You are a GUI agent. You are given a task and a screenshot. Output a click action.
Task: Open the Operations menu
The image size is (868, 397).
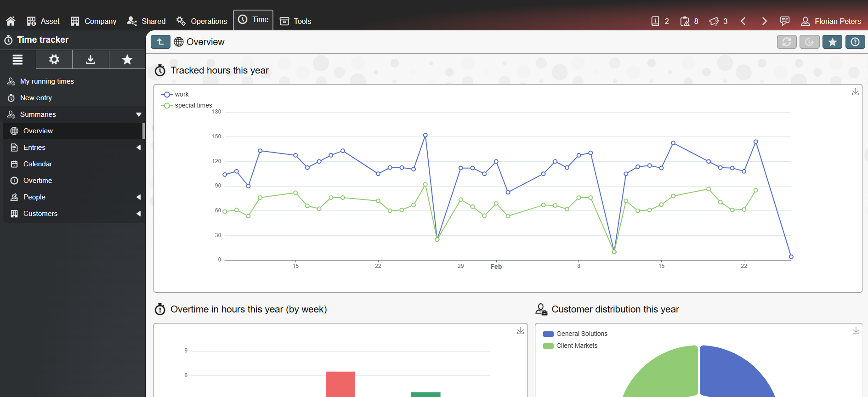pos(201,21)
